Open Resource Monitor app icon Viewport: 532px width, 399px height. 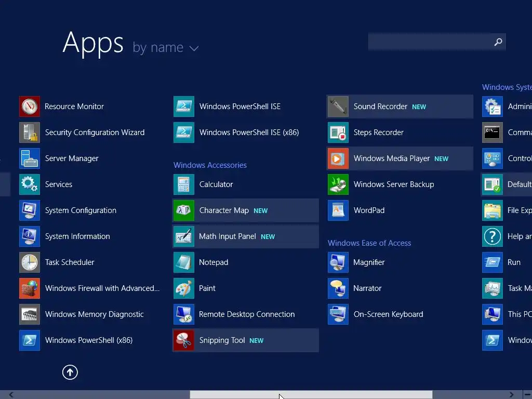pos(30,107)
